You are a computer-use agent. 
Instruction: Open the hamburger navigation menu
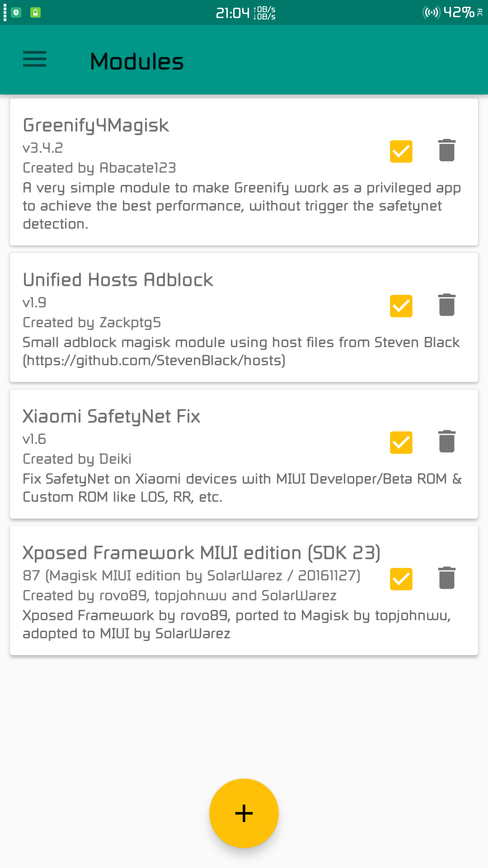pos(35,59)
